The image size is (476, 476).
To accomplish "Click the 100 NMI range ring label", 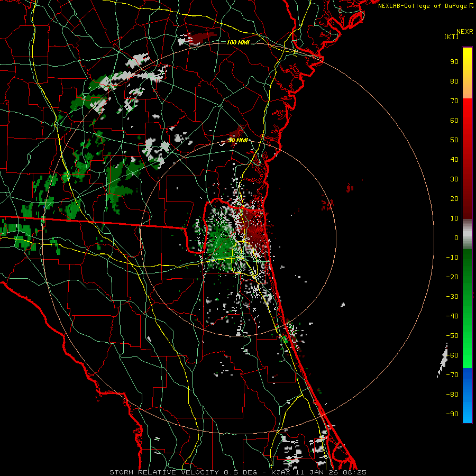I will click(238, 42).
